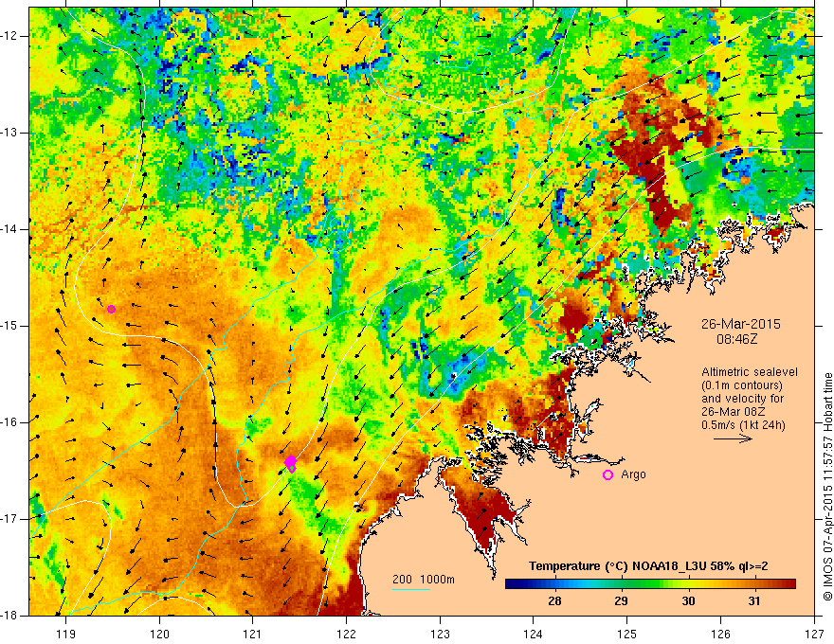This screenshot has height=644, width=834.
Task: Click the latitude axis label '-15'
Action: click(9, 326)
